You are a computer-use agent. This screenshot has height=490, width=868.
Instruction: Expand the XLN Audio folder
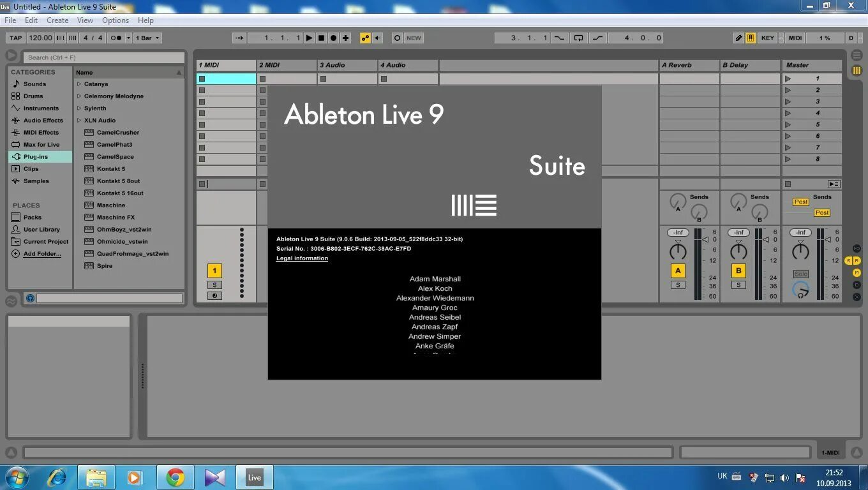pyautogui.click(x=79, y=120)
